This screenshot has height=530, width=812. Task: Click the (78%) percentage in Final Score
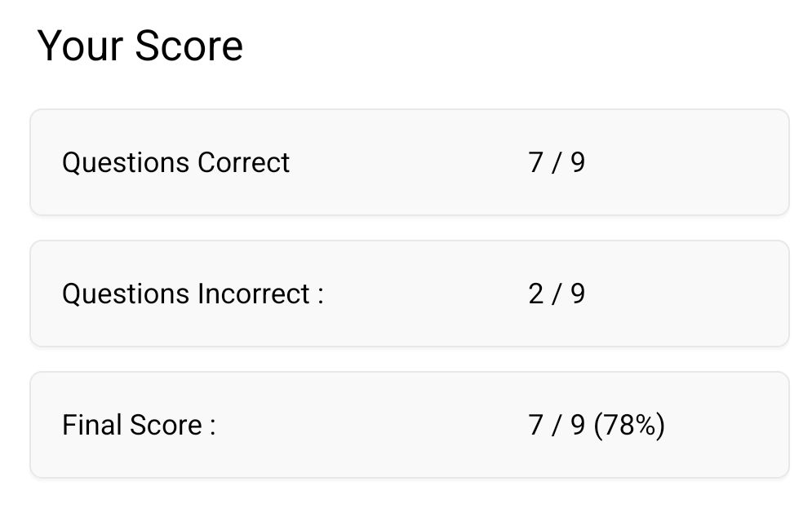tap(629, 426)
